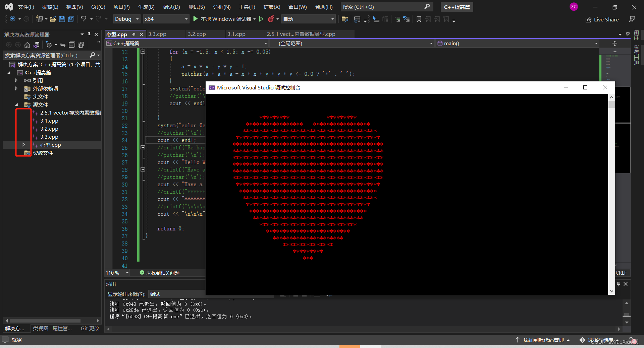Screen dimensions: 644x348
Task: Open the Debug configuration dropdown
Action: coord(126,19)
